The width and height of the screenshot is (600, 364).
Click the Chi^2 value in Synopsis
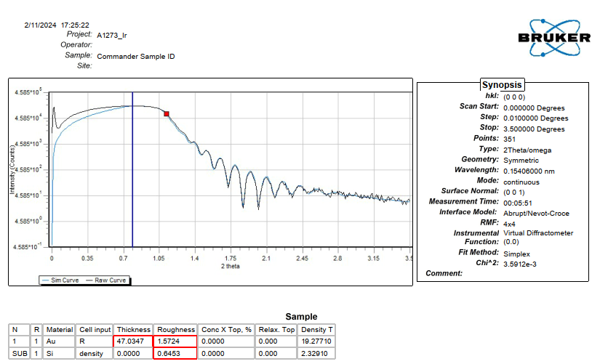click(525, 263)
